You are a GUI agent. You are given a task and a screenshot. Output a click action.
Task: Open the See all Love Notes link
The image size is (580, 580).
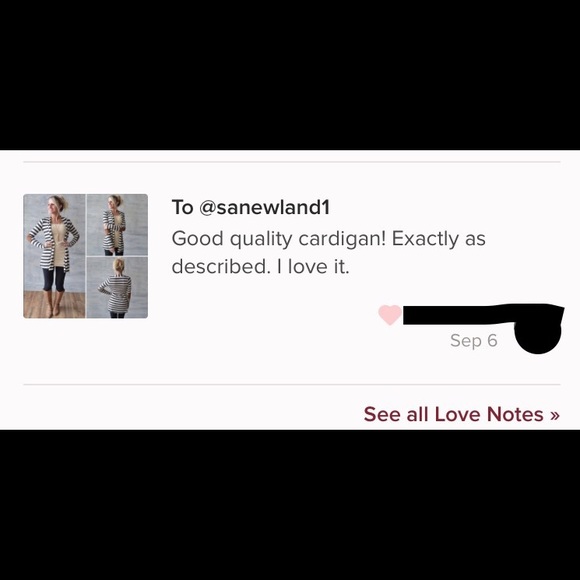461,414
